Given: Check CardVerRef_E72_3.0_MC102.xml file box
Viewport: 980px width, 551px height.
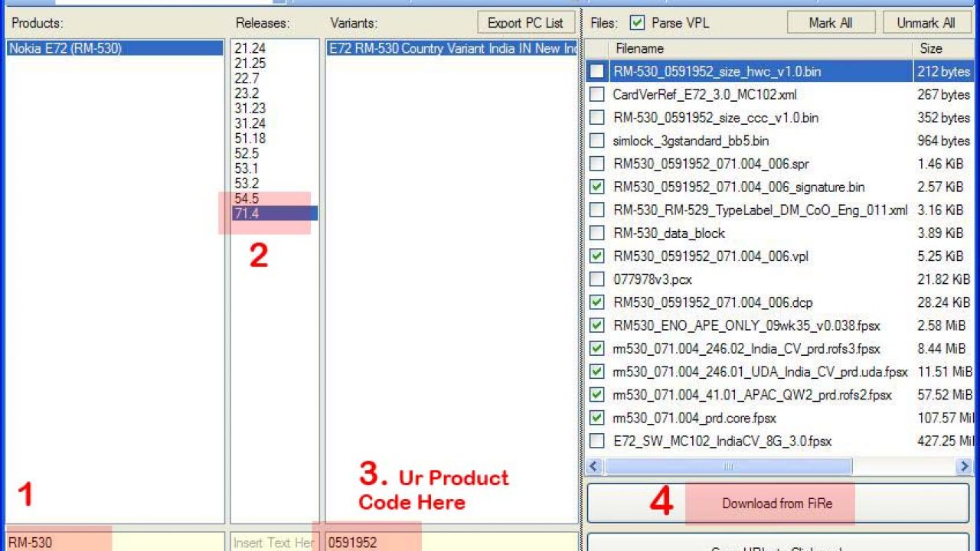Looking at the screenshot, I should tap(596, 95).
